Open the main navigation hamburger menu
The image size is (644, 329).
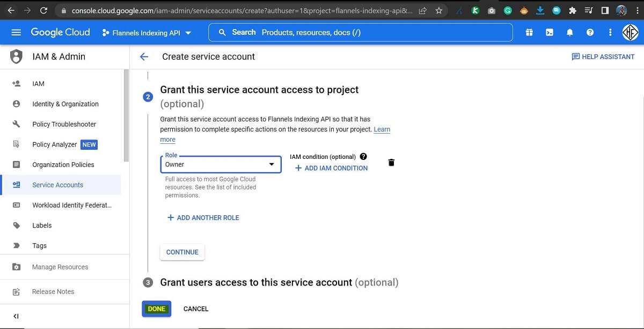pyautogui.click(x=16, y=32)
